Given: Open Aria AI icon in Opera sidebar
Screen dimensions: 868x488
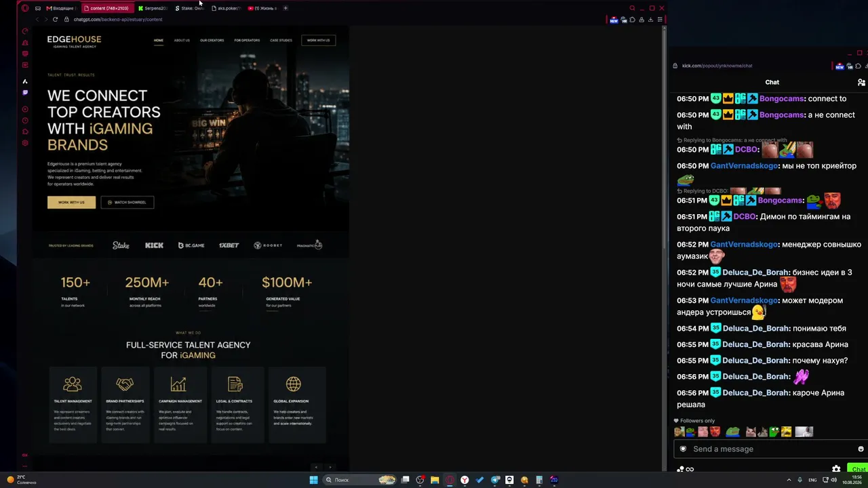Looking at the screenshot, I should (x=25, y=81).
